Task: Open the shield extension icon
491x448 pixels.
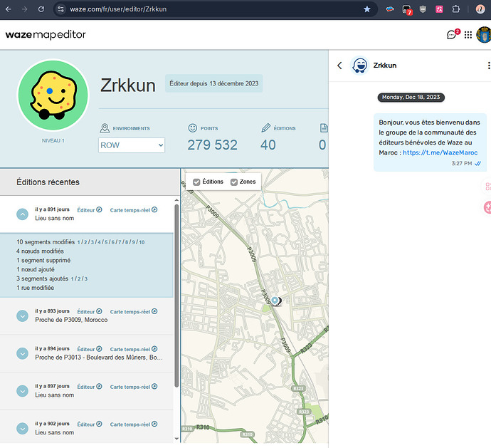Action: [x=423, y=9]
